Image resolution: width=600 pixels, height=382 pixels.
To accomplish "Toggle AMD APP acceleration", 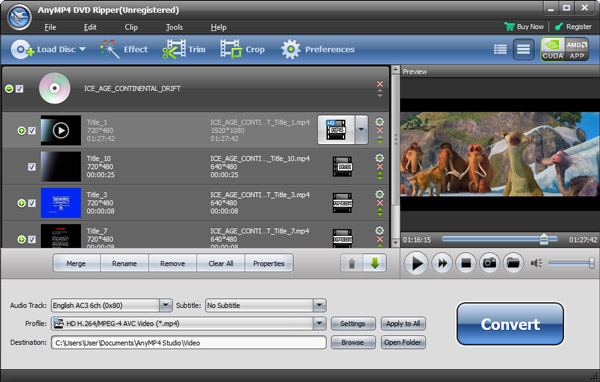I will point(577,49).
